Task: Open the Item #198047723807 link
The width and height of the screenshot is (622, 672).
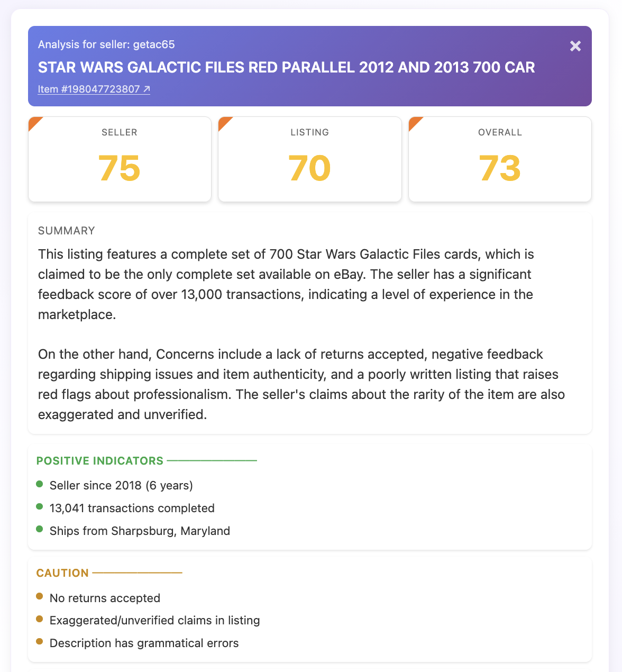Action: [89, 89]
